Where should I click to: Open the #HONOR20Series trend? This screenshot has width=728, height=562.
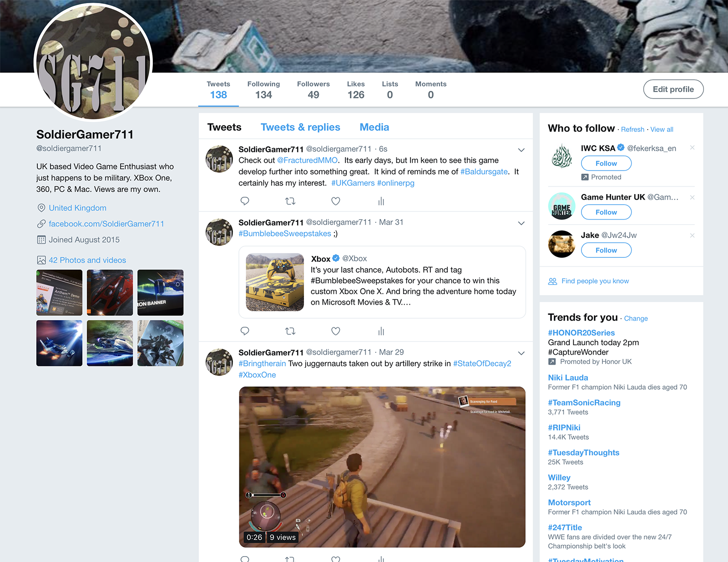pyautogui.click(x=581, y=333)
